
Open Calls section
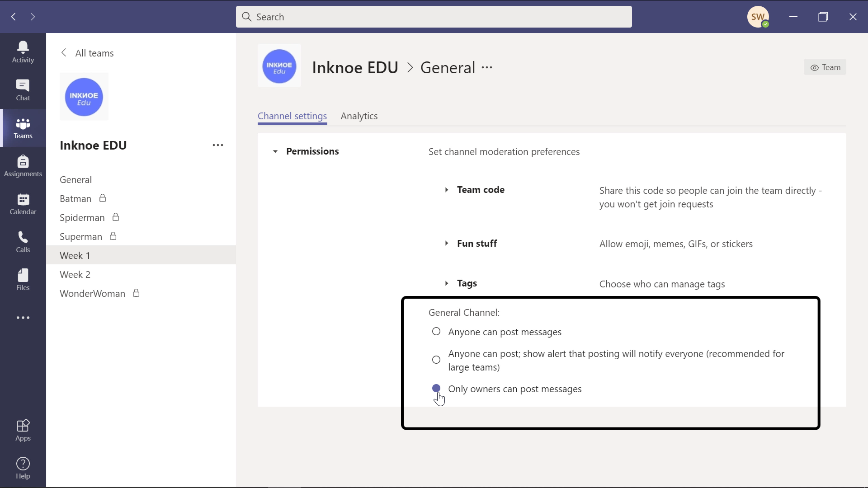(x=23, y=242)
